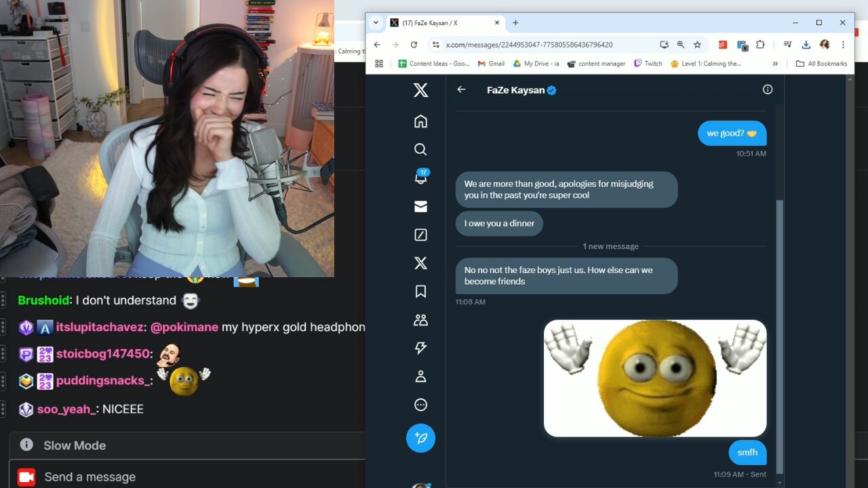Image resolution: width=868 pixels, height=488 pixels.
Task: Open Twitch bookmark
Action: pos(648,64)
